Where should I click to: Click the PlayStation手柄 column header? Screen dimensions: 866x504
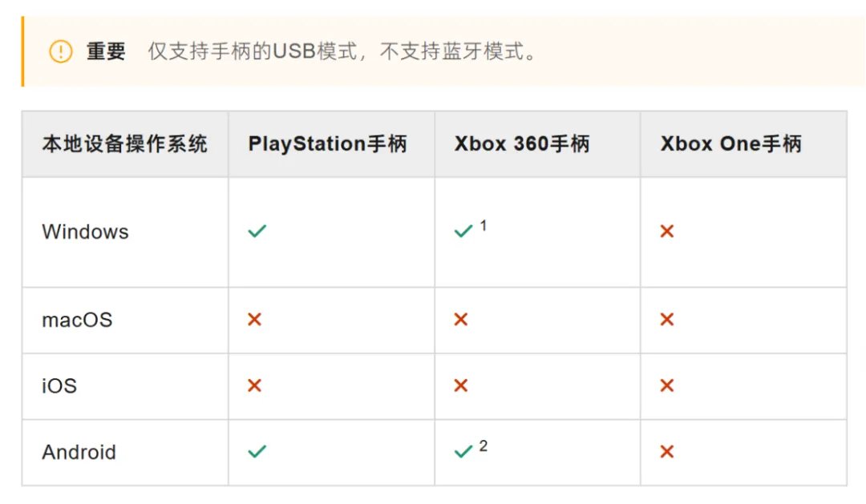pos(327,143)
